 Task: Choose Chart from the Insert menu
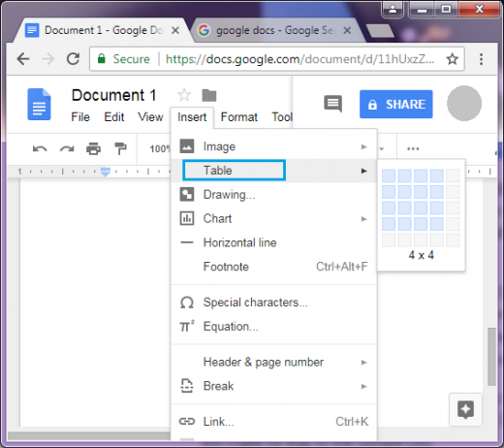click(273, 218)
